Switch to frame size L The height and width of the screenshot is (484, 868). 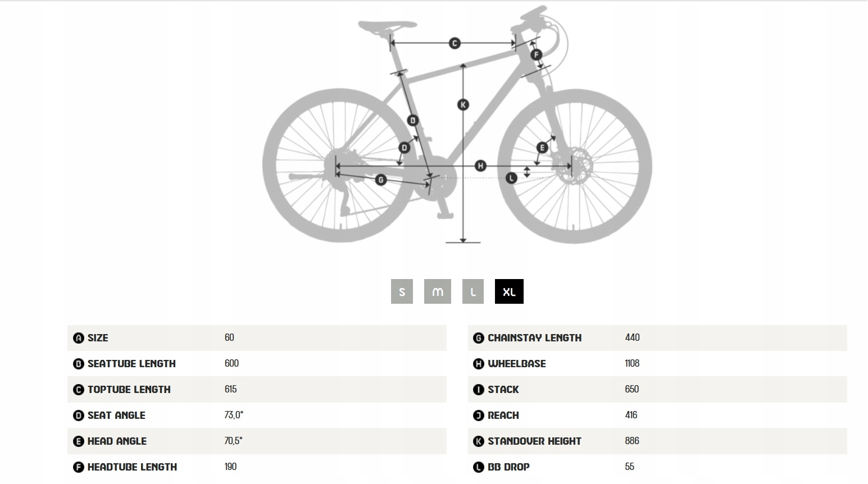473,291
